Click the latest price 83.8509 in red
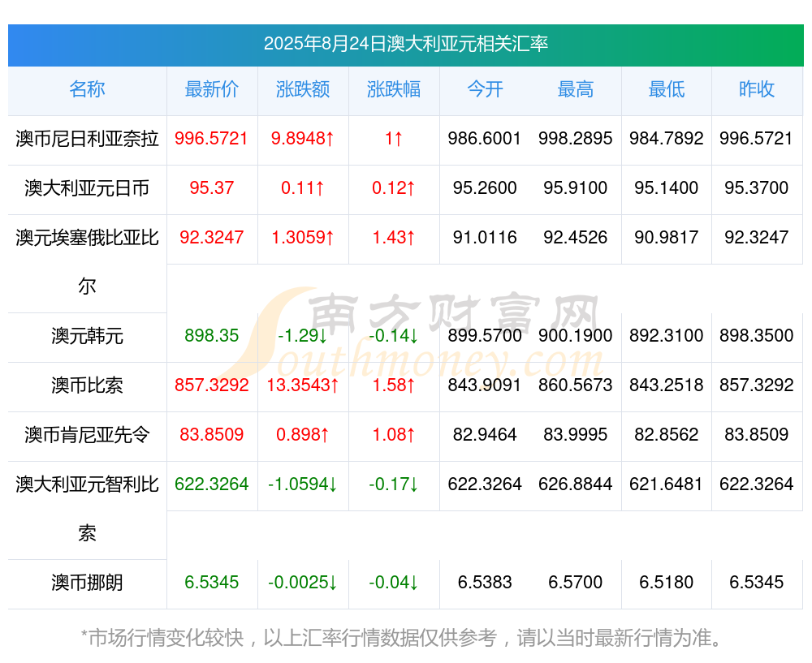The image size is (812, 663). (x=211, y=434)
